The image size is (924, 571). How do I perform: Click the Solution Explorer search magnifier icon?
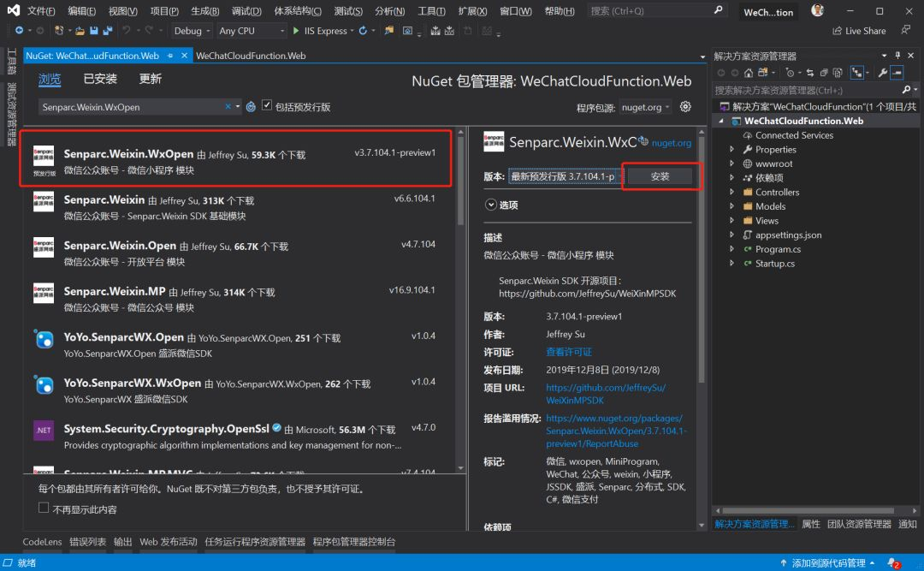(x=906, y=90)
